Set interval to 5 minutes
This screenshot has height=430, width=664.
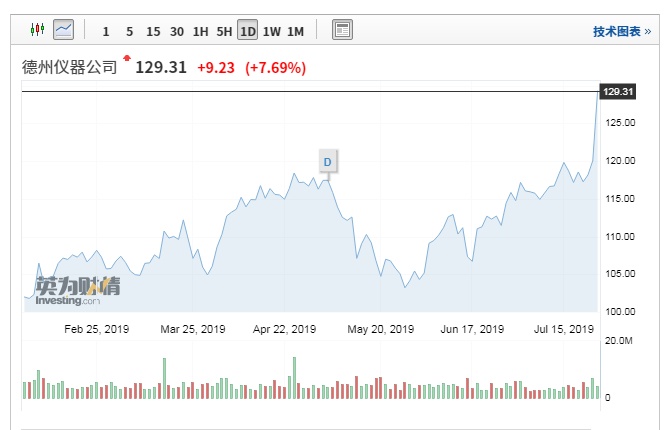[129, 31]
